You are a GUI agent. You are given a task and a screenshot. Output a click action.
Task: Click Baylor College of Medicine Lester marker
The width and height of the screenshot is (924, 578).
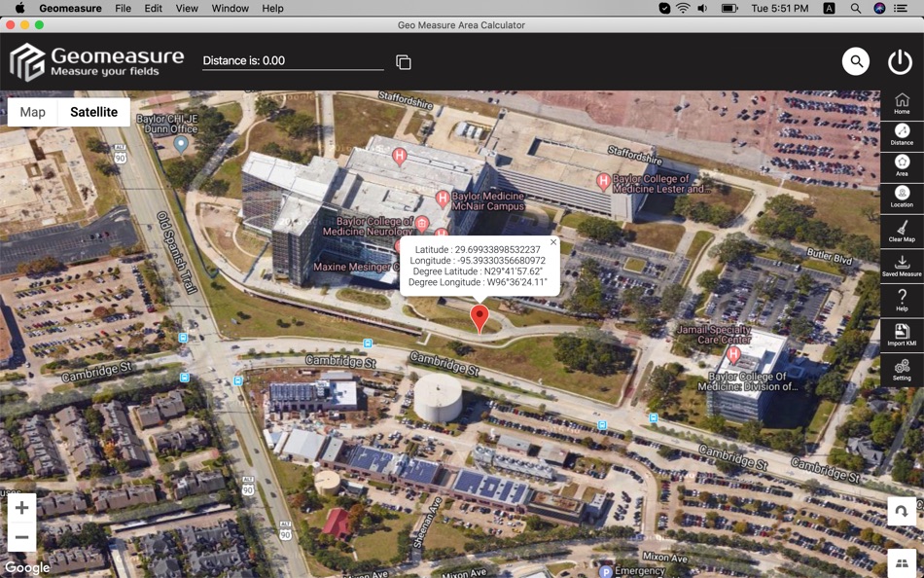click(603, 181)
